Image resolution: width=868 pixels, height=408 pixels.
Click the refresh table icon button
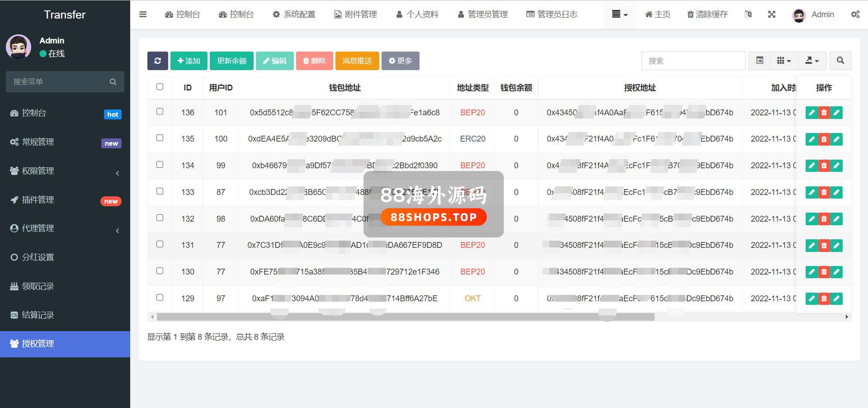[x=157, y=61]
